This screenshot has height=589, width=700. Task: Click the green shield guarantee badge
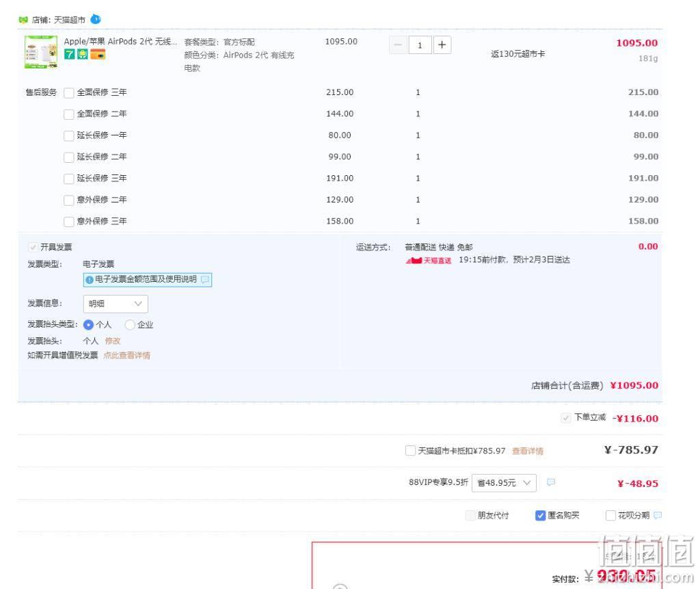(83, 55)
